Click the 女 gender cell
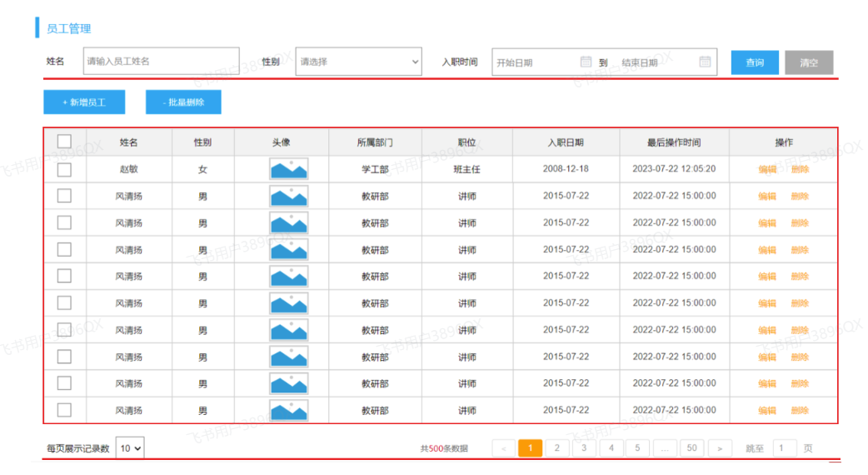Image resolution: width=868 pixels, height=475 pixels. click(202, 169)
